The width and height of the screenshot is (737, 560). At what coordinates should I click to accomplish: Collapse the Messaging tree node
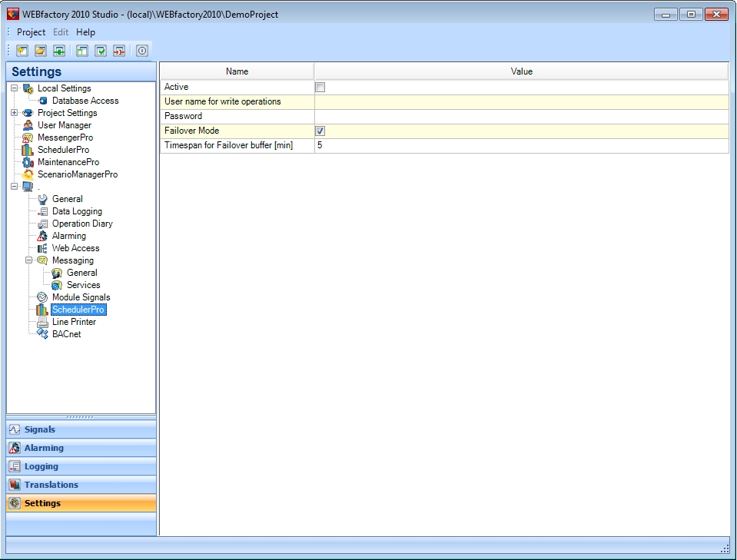(x=28, y=260)
